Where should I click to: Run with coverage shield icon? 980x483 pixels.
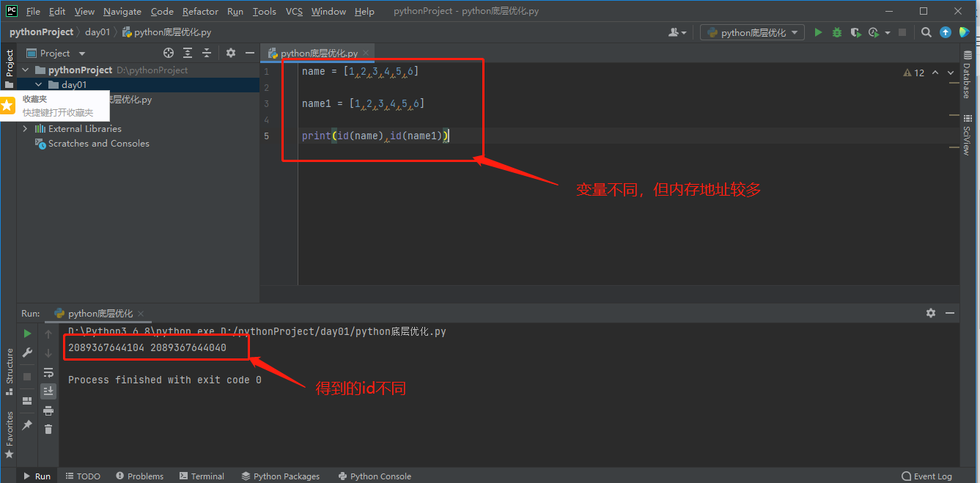855,32
